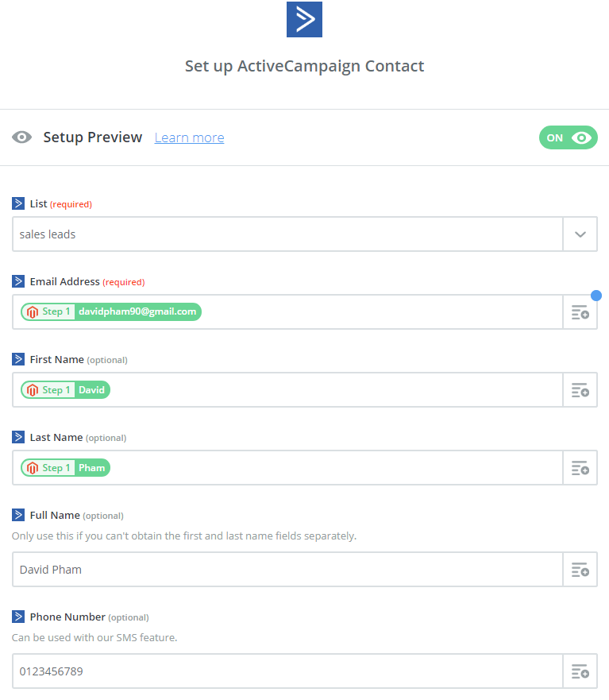Turn off the Setup Preview ON toggle
Viewport: 609px width, 700px height.
(568, 137)
